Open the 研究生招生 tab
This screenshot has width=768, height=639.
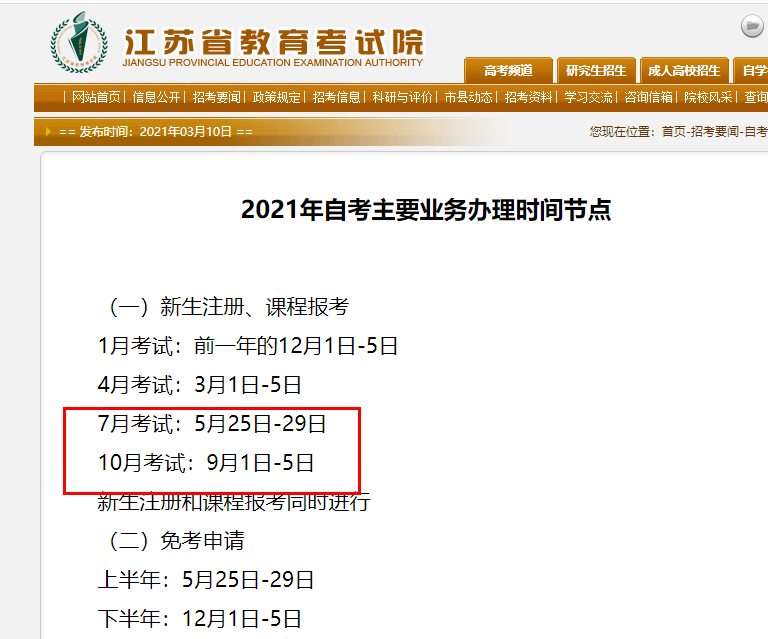click(596, 71)
